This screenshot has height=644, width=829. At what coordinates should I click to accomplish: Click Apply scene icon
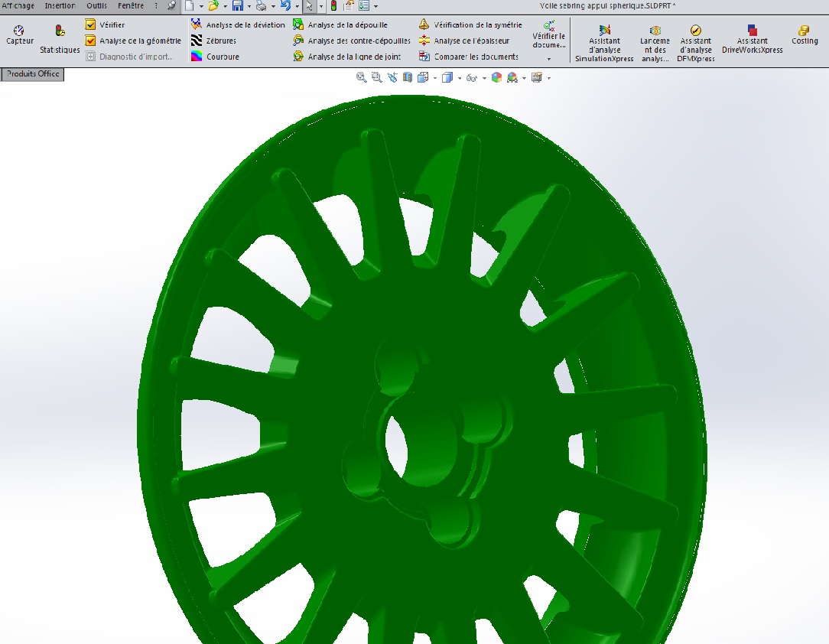(x=512, y=78)
